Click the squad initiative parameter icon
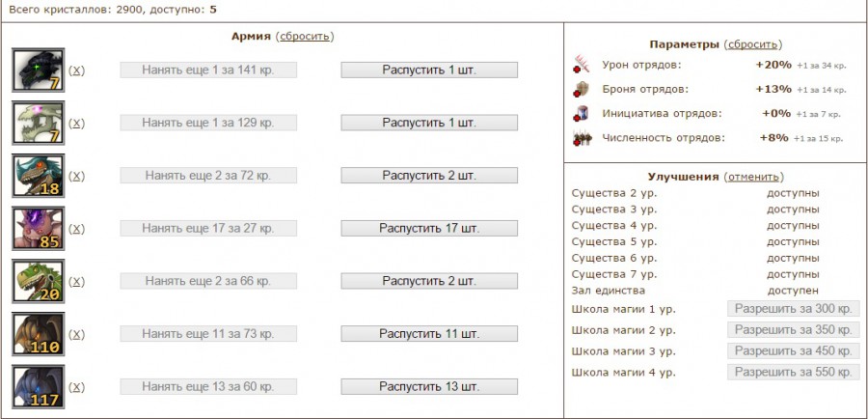Screen dimensions: 868x419 [x=581, y=113]
